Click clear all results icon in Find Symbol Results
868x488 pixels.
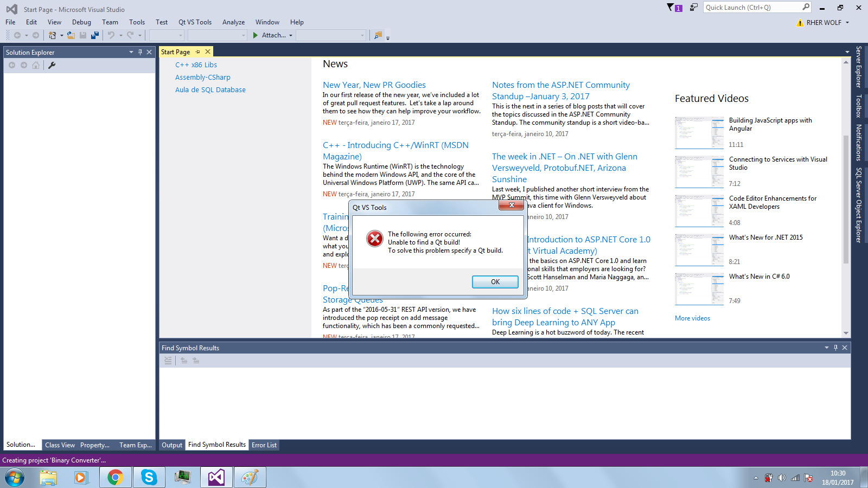(168, 360)
